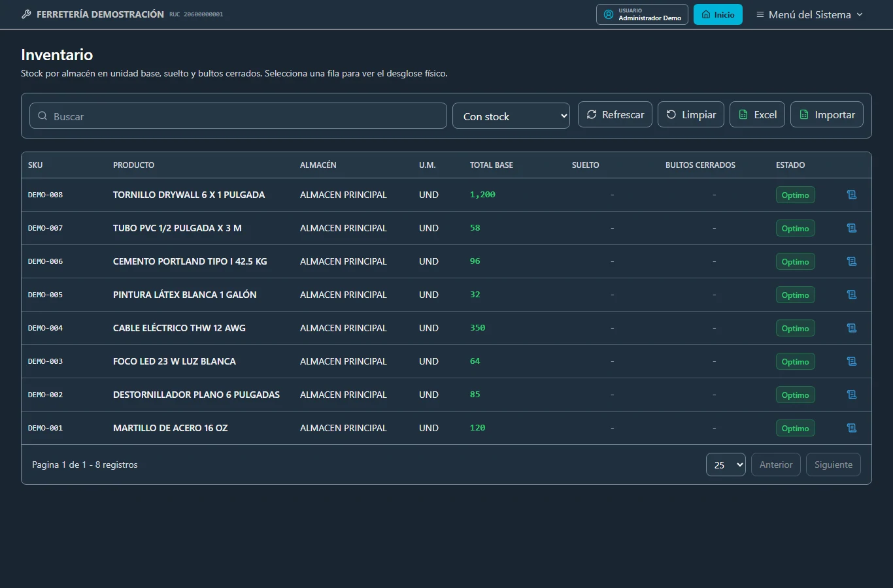This screenshot has width=893, height=588.
Task: Click the ESTADO column header
Action: (790, 165)
